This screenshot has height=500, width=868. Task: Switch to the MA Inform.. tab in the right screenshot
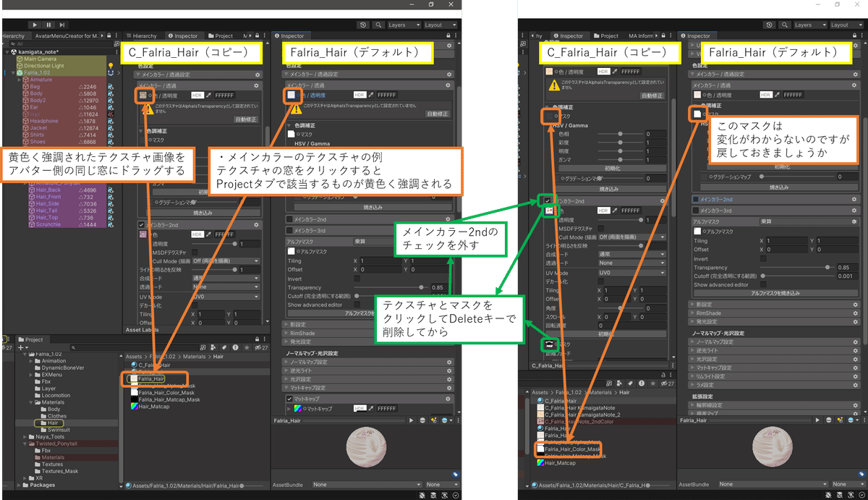(641, 35)
